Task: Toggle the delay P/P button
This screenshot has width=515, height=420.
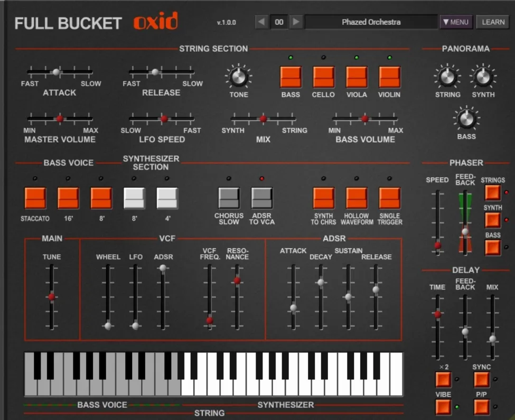Action: click(482, 407)
